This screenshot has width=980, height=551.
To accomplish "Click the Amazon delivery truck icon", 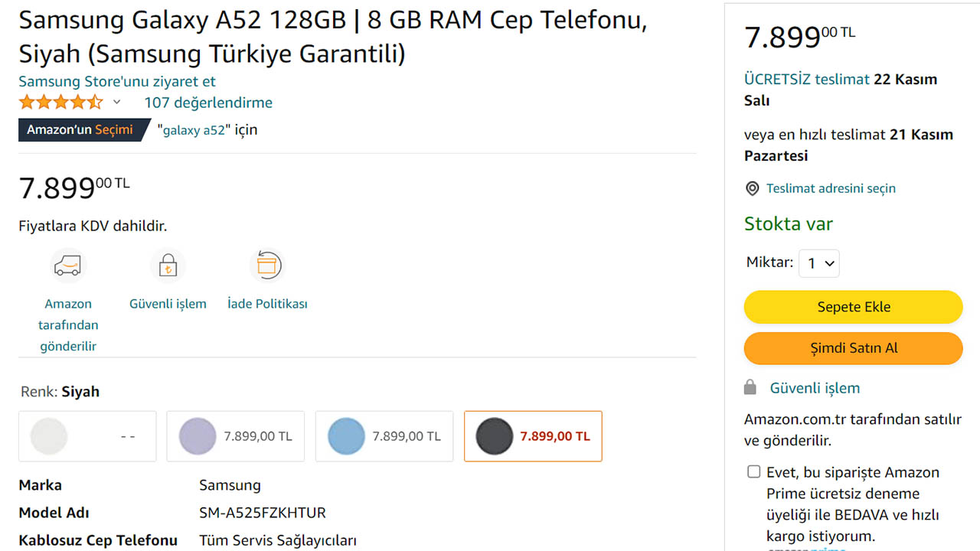I will click(x=68, y=266).
